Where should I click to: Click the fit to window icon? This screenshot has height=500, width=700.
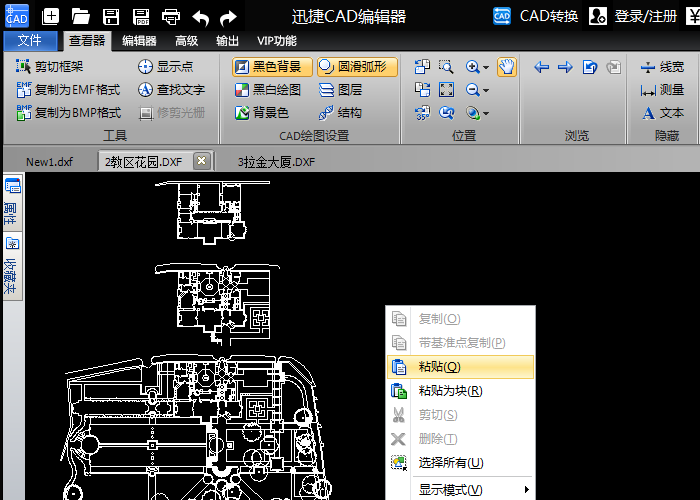tap(446, 90)
